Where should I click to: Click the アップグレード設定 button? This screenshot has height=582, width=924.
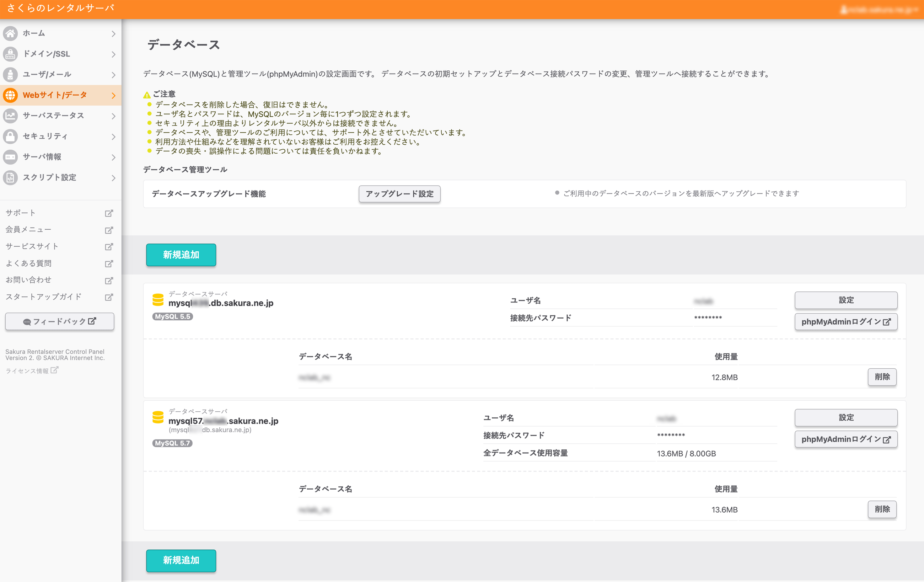coord(399,194)
